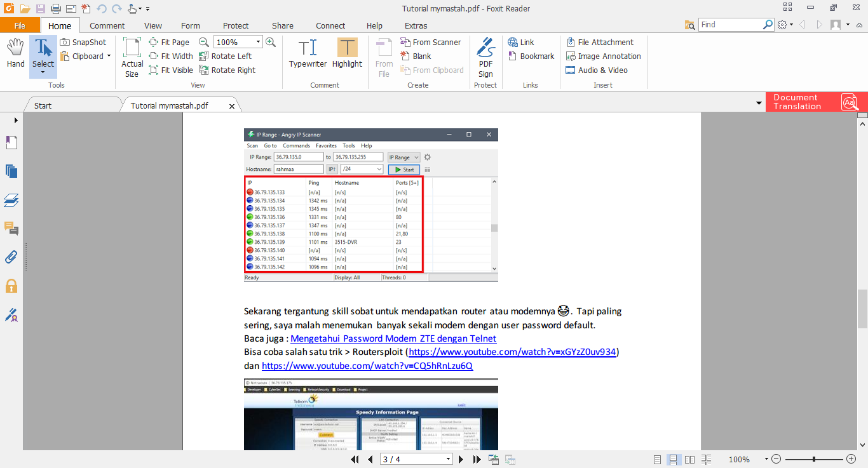
Task: Open the status bar zoom level dropdown
Action: point(767,459)
